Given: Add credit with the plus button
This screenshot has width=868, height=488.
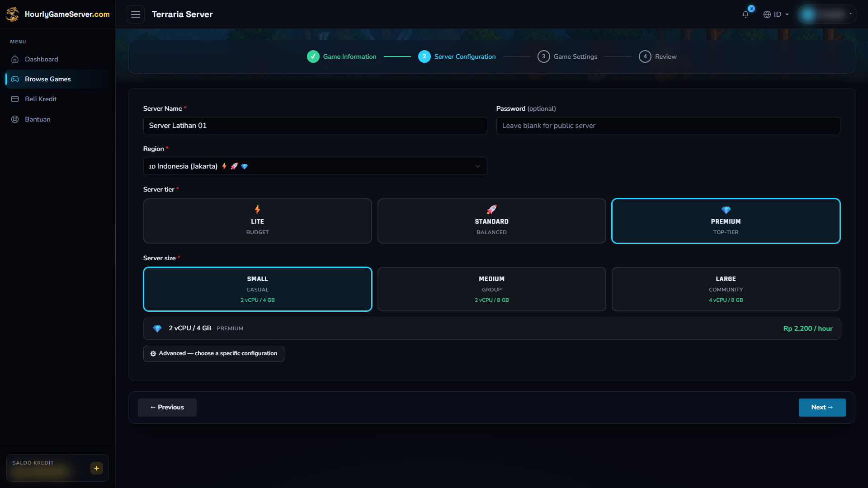Looking at the screenshot, I should pos(96,468).
